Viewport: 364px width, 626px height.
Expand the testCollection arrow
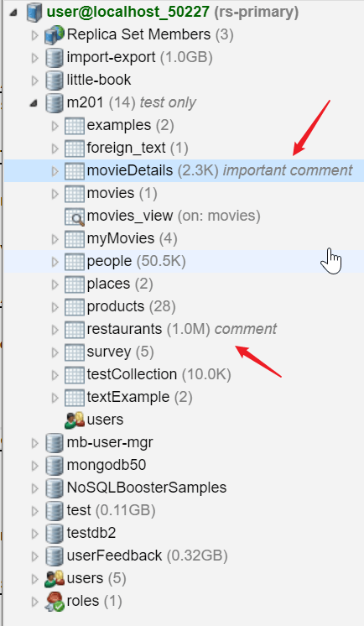(55, 375)
